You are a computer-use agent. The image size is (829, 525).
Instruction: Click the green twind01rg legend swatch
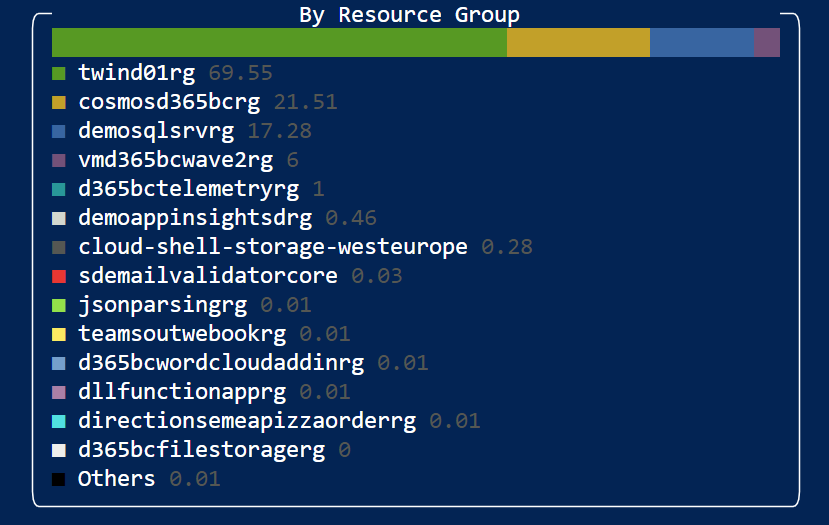(59, 73)
